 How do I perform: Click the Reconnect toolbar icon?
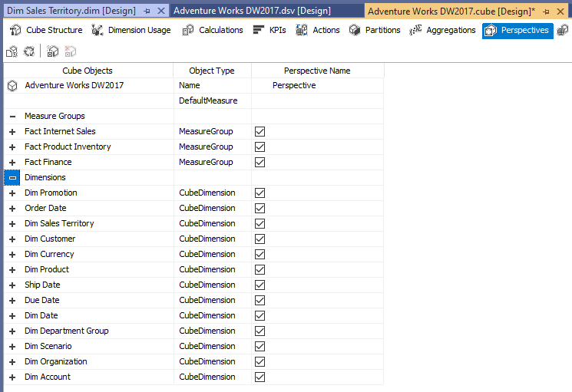coord(29,51)
